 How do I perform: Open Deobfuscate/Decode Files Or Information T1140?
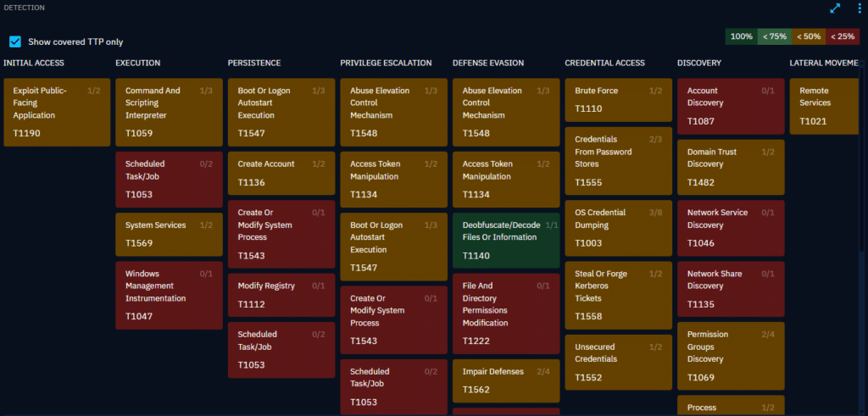click(505, 241)
